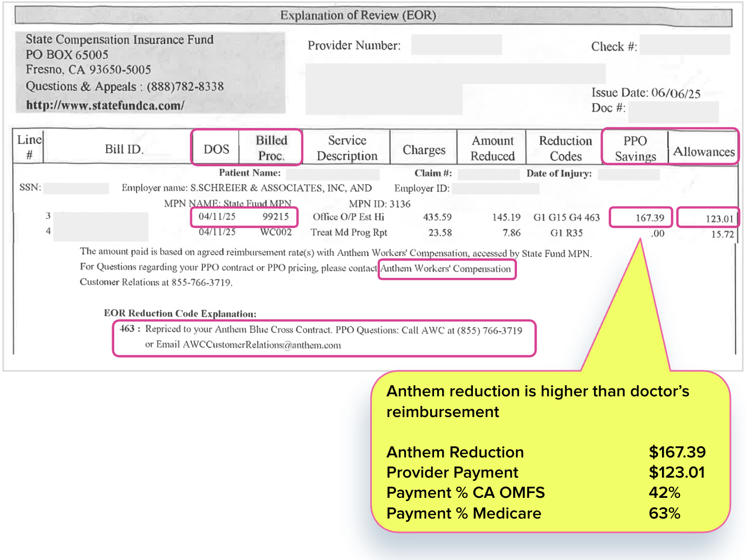Click 'PO BOX 65005' address line

67,54
